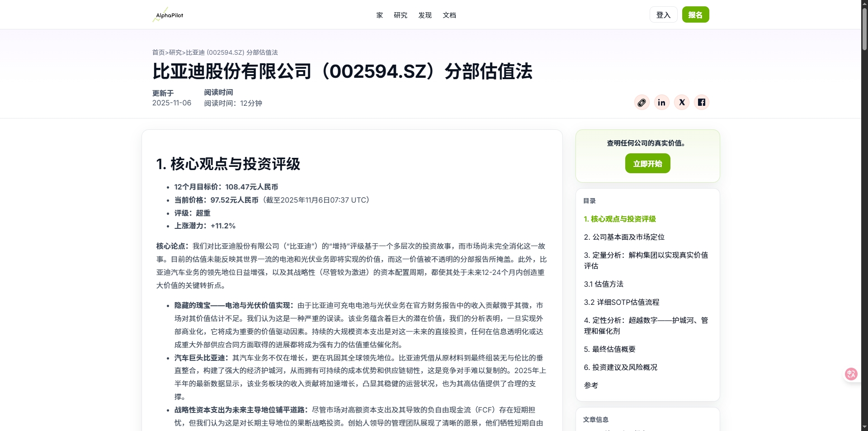
Task: Open the 家 navigation item
Action: pos(380,15)
